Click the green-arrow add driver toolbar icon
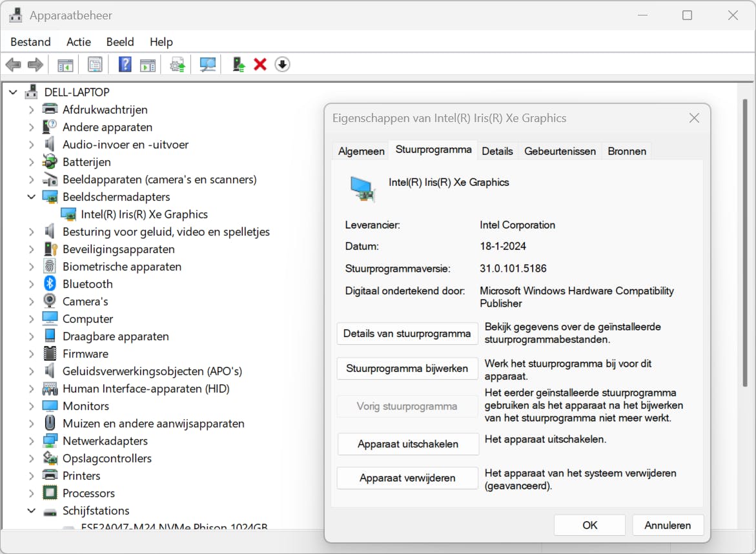Viewport: 756px width, 554px height. 239,65
